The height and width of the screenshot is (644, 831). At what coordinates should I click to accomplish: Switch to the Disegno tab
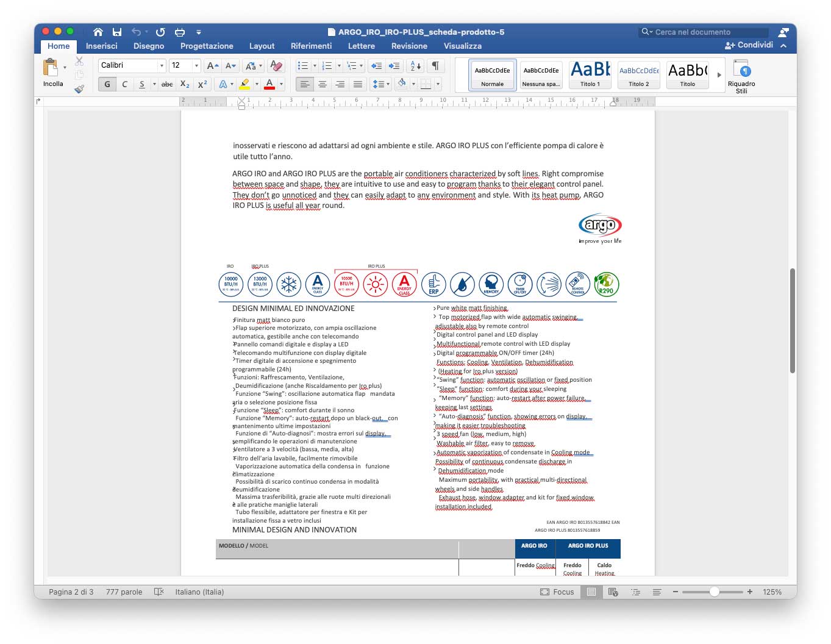click(149, 46)
